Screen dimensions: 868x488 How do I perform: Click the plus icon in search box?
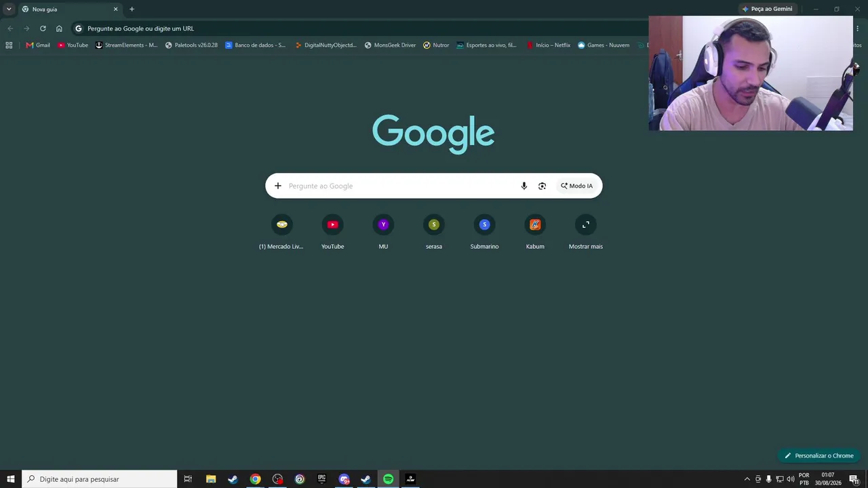point(277,186)
